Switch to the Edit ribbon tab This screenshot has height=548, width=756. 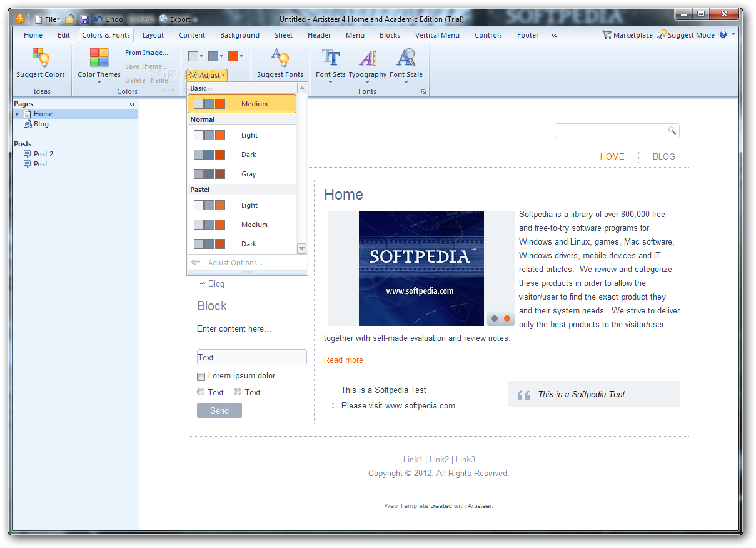(x=64, y=35)
